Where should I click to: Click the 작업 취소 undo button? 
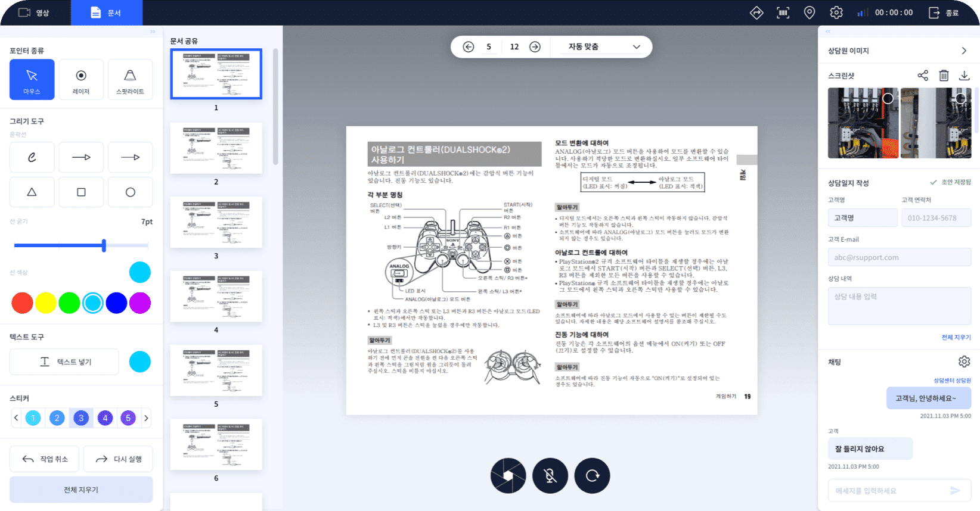tap(44, 459)
